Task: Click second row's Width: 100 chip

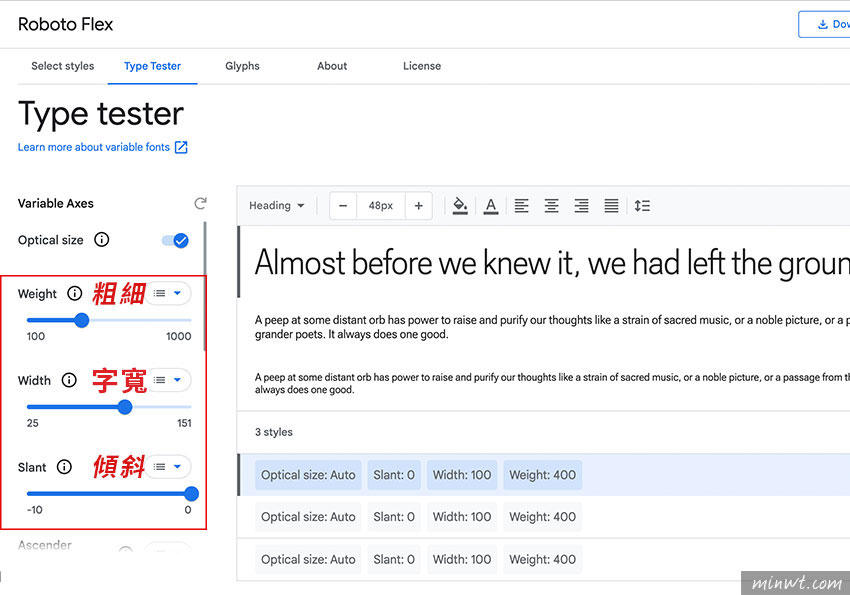Action: (x=462, y=517)
